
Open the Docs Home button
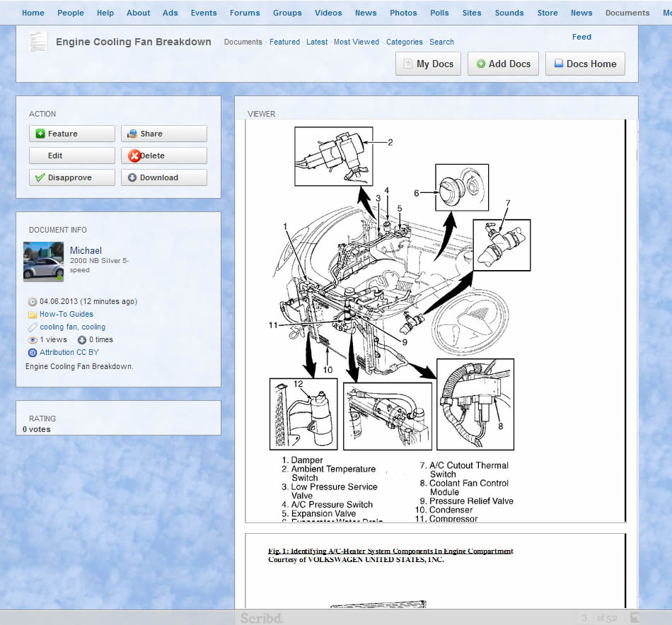coord(585,64)
